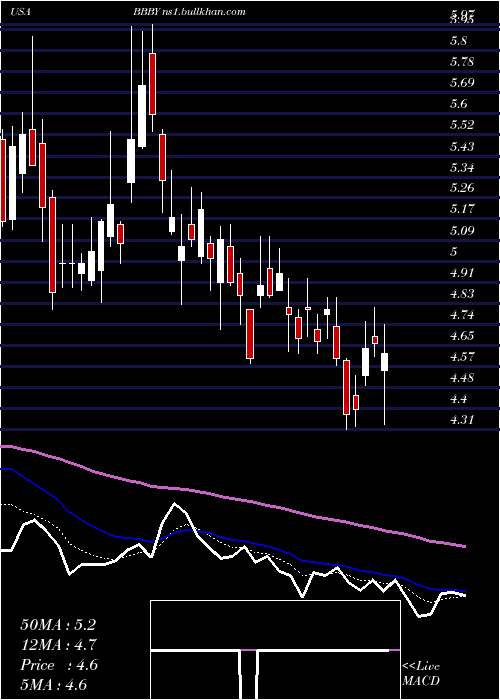
Task: Click the BBBY ns1.bullkhan.com title
Action: pyautogui.click(x=189, y=12)
